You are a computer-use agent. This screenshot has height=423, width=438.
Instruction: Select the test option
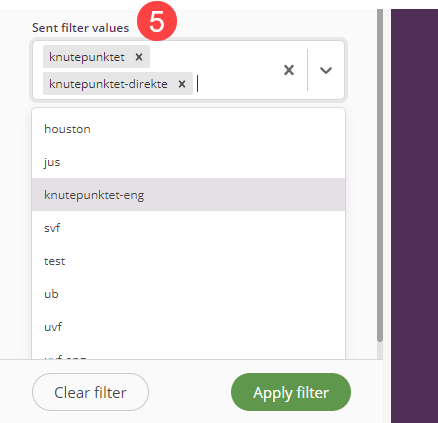[188, 261]
